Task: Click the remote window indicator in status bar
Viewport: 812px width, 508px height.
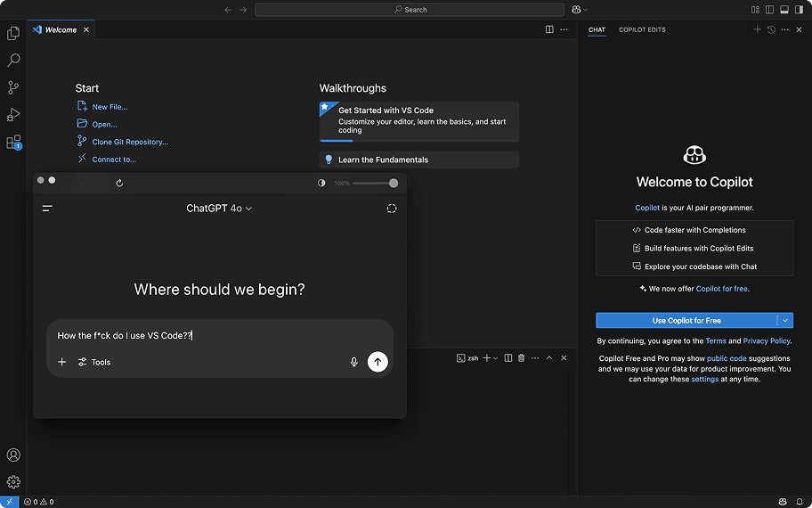Action: click(x=9, y=502)
